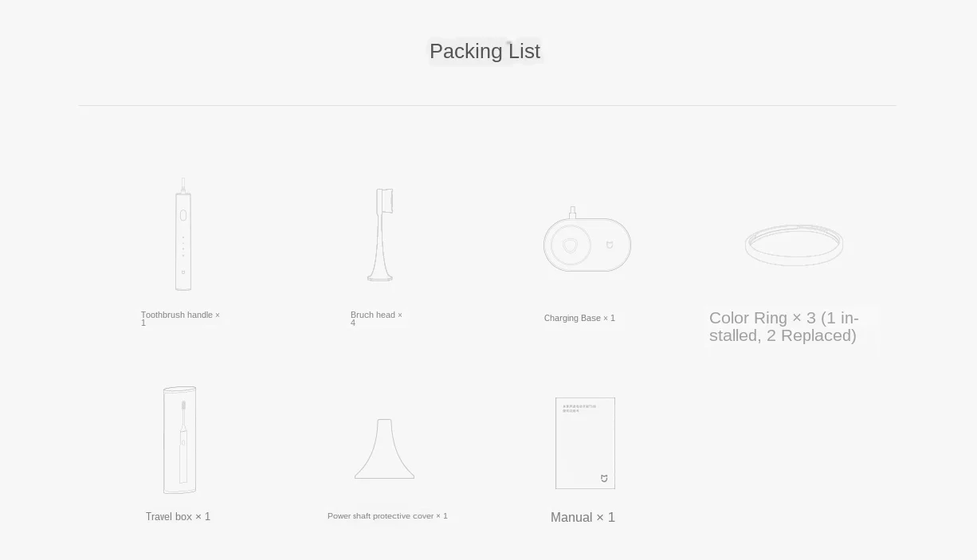Viewport: 977px width, 560px height.
Task: Click the circular charging pad on base
Action: coord(571,245)
